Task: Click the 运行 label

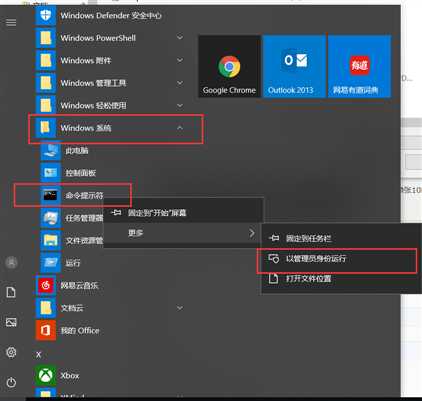Action: 73,263
